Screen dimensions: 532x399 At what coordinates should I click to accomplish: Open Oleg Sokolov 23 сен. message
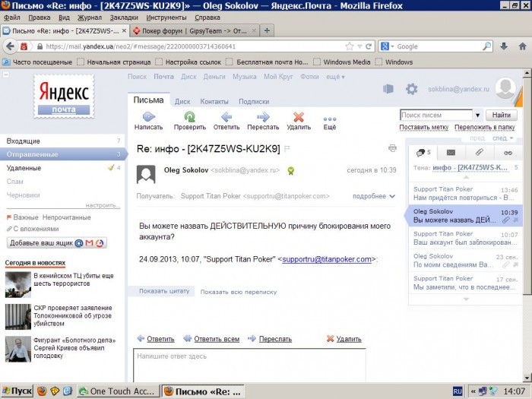click(x=465, y=261)
